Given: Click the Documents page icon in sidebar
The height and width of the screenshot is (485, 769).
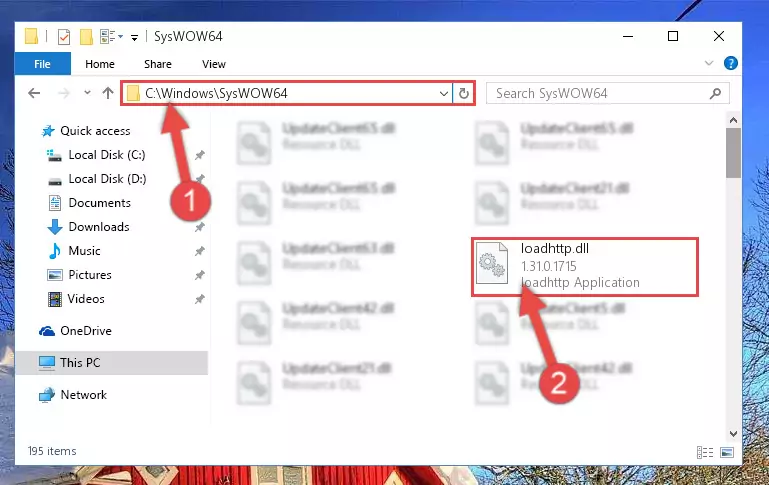Looking at the screenshot, I should pos(55,203).
